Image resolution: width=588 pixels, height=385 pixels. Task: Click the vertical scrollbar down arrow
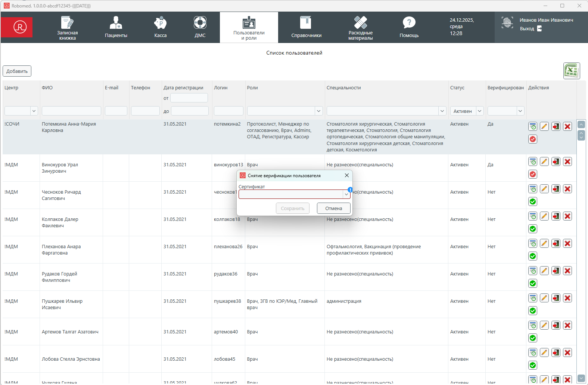581,378
